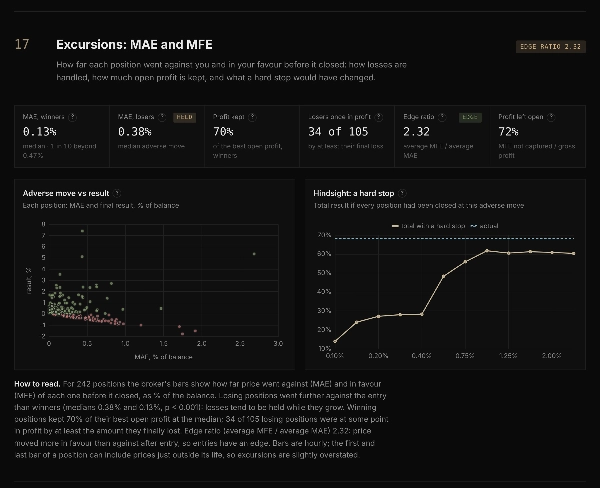Select the scatter outlier with MAE beyond 2.5
Viewport: 600px width, 488px height.
point(254,254)
